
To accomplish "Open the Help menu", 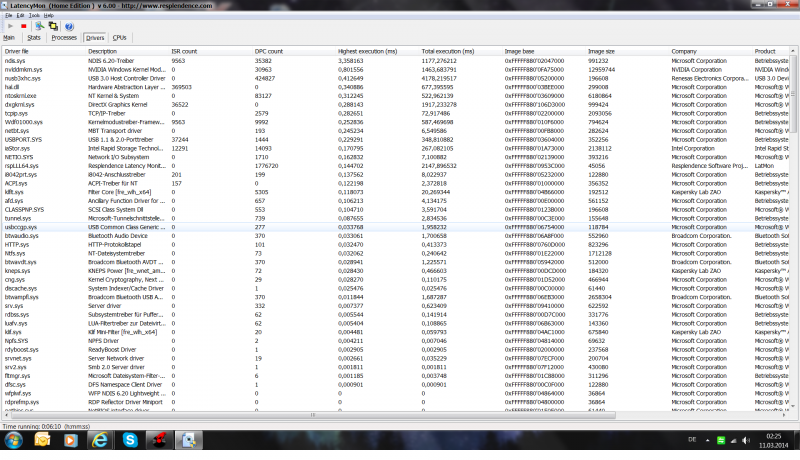I will [48, 15].
